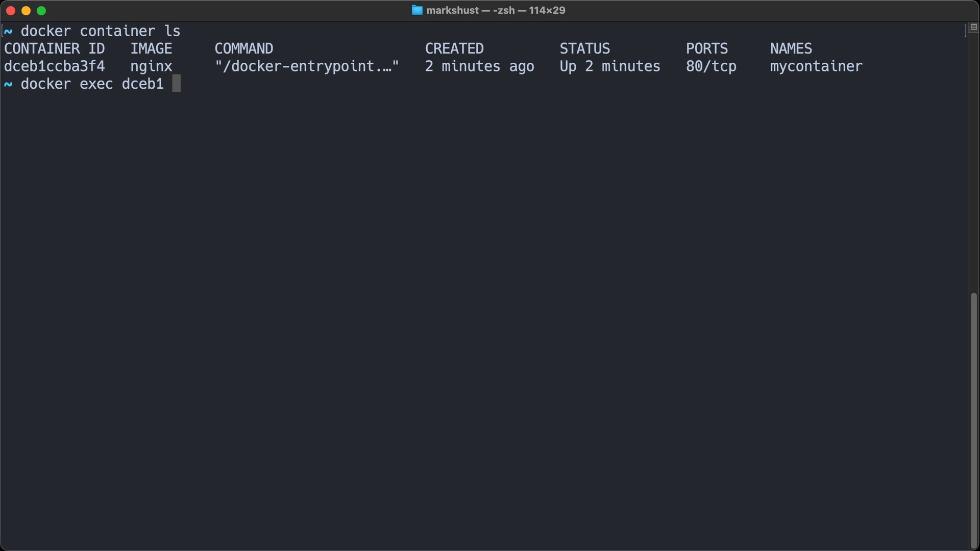Click the 'STATUS' column header
Viewport: 980px width, 551px height.
pyautogui.click(x=585, y=48)
